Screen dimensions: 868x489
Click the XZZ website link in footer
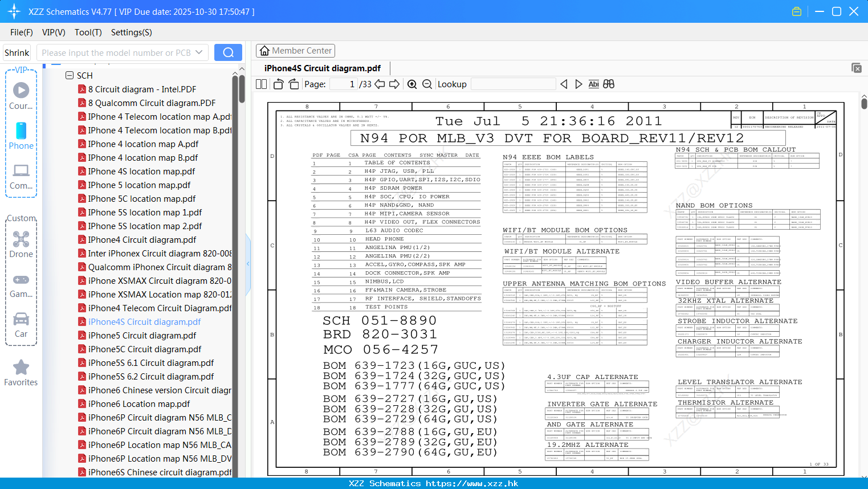click(x=472, y=483)
